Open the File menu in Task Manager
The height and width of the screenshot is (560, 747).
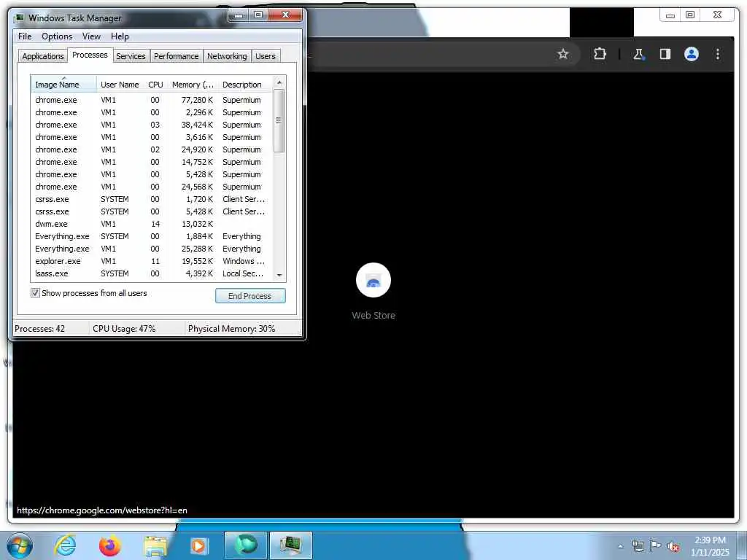tap(25, 36)
